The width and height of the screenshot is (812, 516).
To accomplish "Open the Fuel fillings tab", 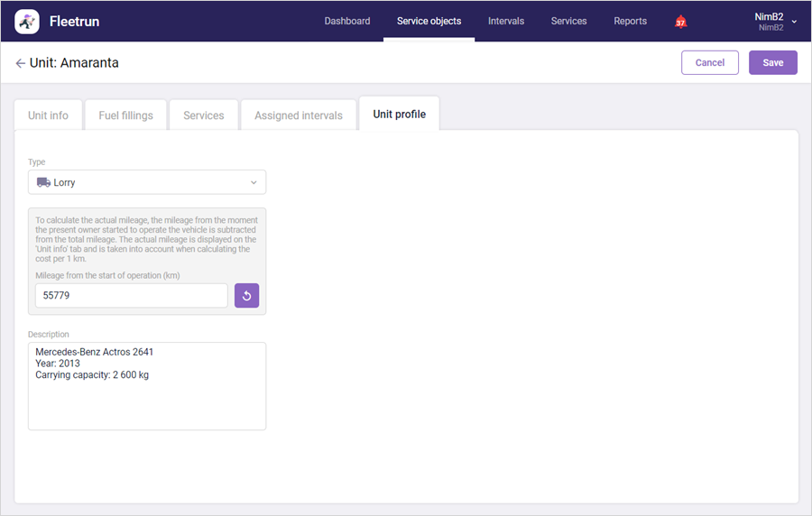I will click(125, 115).
